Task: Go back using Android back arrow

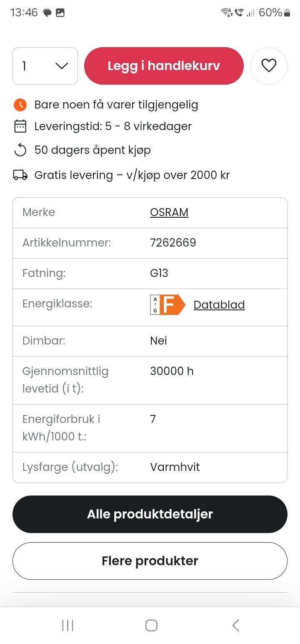Action: point(235,625)
